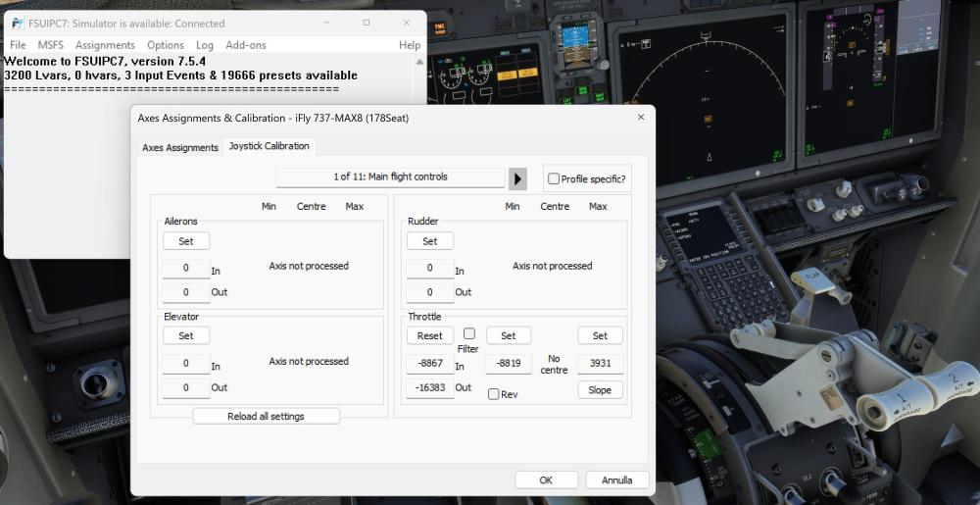The width and height of the screenshot is (980, 505).
Task: Click the '3200 Lvars, 0 hvars' log line
Action: click(x=180, y=76)
